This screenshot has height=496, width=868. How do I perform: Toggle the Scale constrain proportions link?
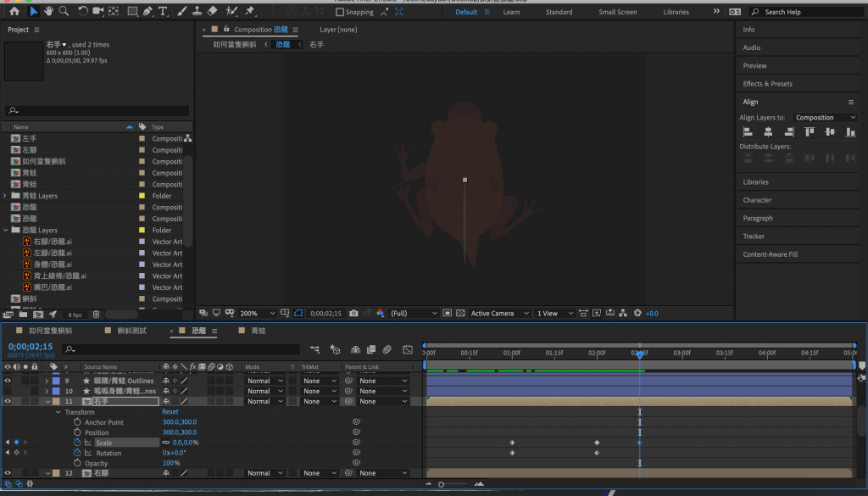165,443
